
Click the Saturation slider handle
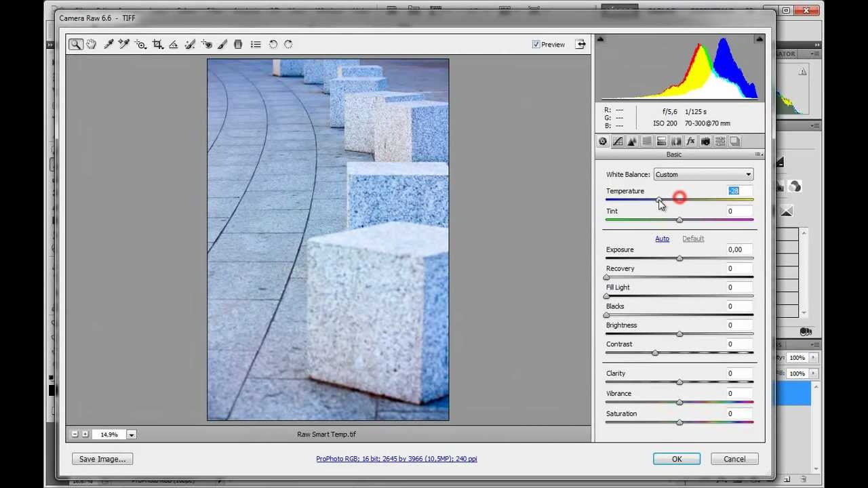click(x=679, y=424)
